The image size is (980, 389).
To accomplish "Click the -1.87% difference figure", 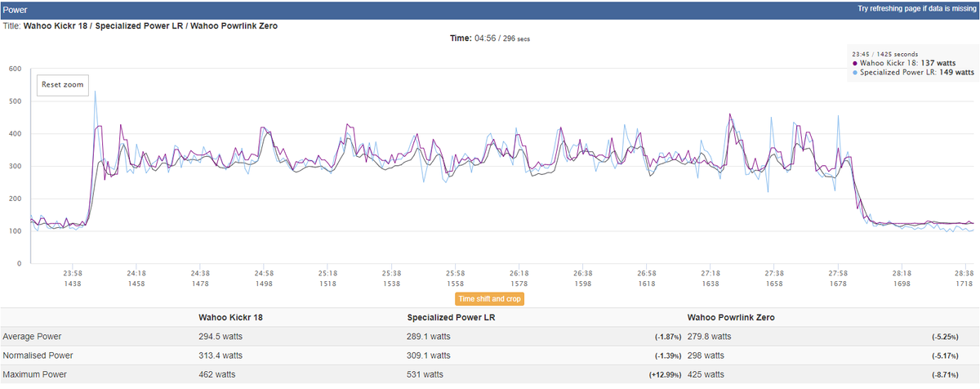I will coord(669,337).
